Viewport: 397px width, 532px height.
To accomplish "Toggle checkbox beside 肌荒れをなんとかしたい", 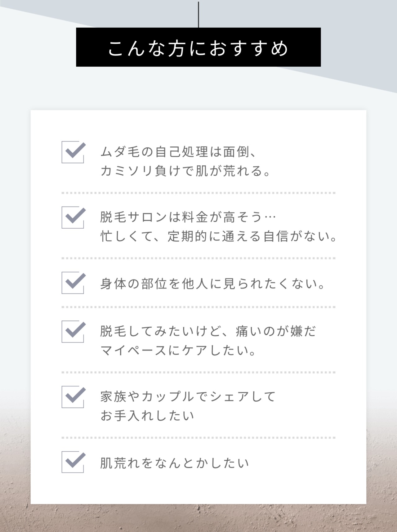I will tap(73, 462).
